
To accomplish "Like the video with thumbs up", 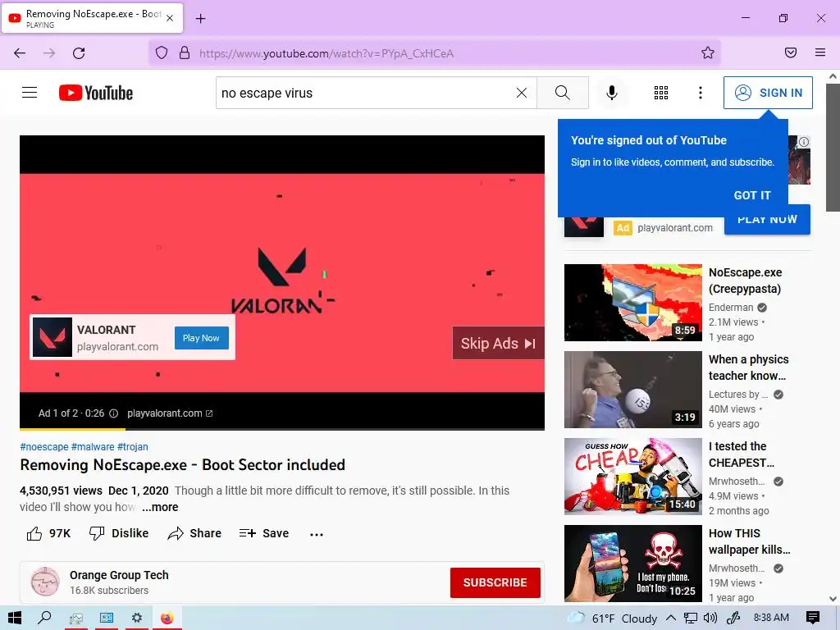I will tap(48, 533).
